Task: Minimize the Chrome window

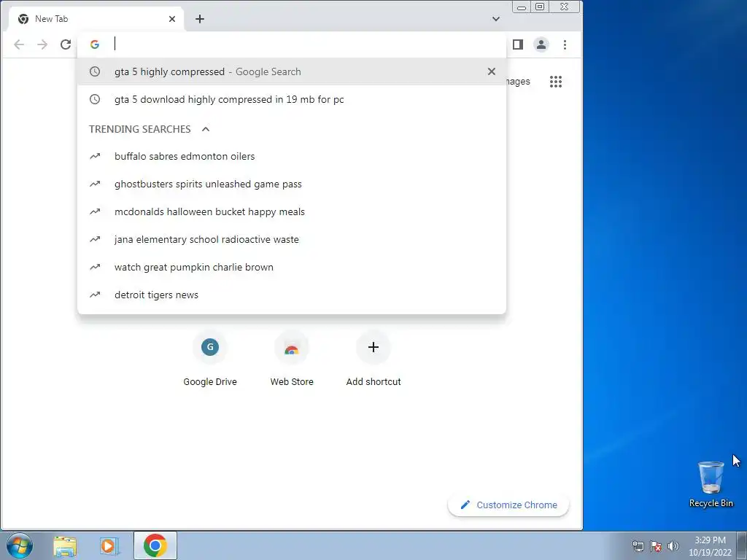Action: pos(522,7)
